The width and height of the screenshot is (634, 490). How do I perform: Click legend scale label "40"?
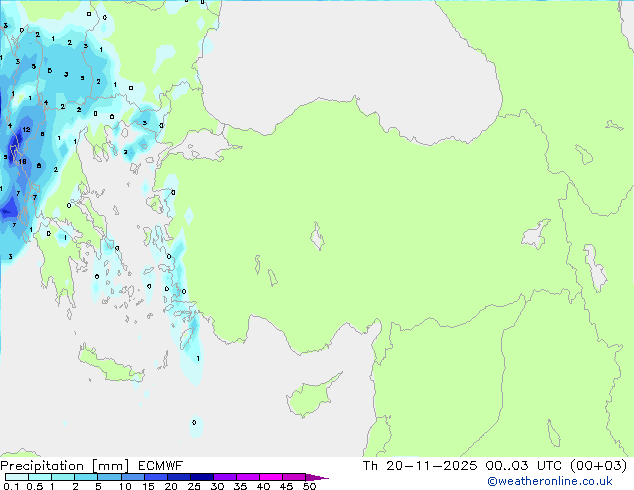click(x=263, y=486)
